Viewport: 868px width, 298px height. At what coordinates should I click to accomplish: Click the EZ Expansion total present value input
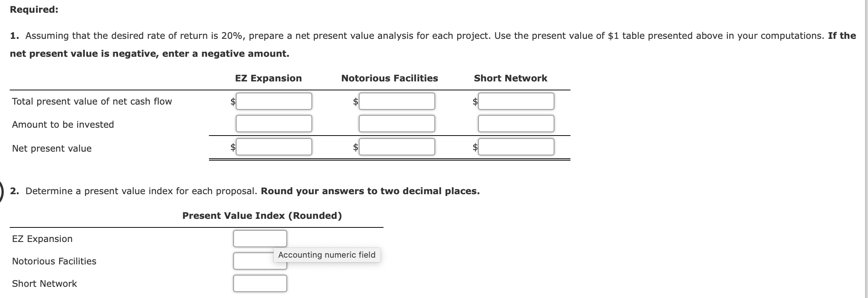point(274,101)
